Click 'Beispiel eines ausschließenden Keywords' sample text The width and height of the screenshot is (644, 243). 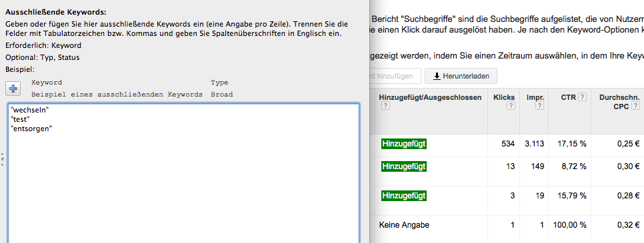(117, 95)
